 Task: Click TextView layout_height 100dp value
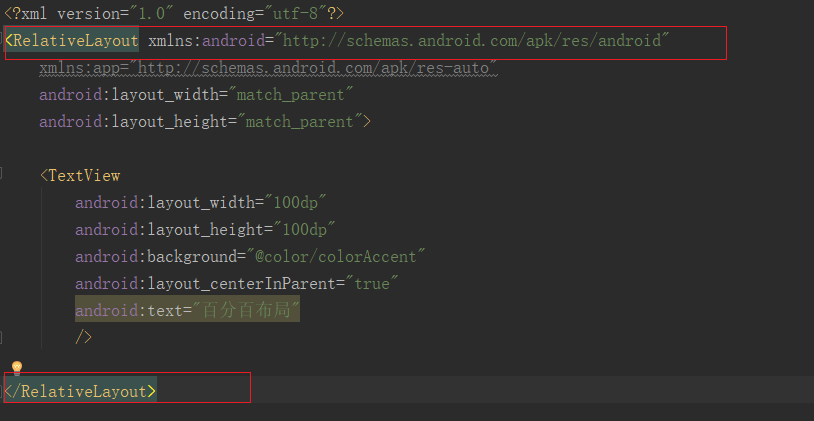click(x=304, y=230)
